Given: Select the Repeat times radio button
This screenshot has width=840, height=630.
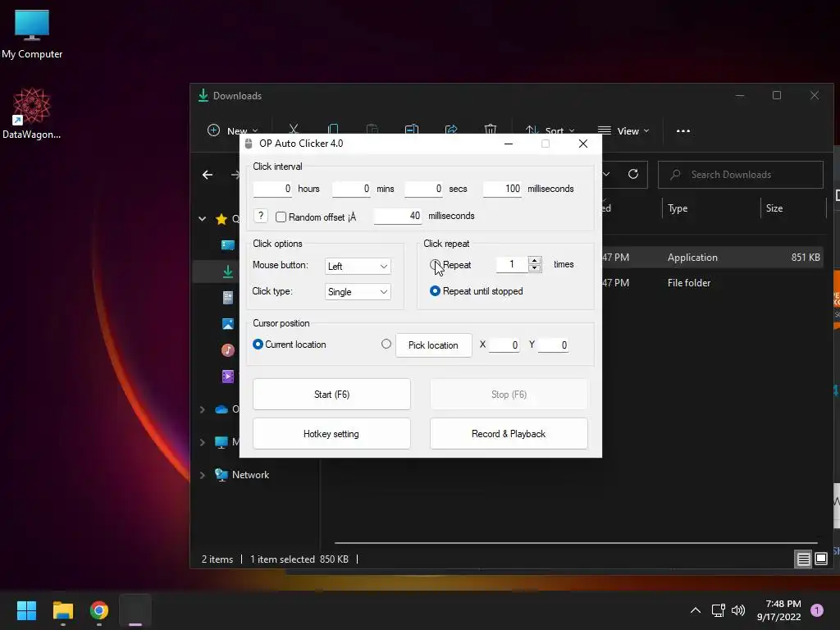Looking at the screenshot, I should (435, 265).
